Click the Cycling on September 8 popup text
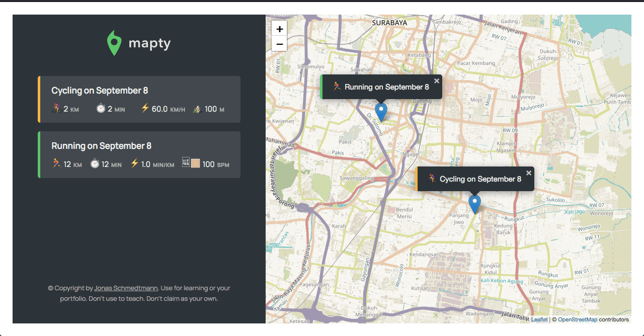The width and height of the screenshot is (644, 336). click(480, 179)
